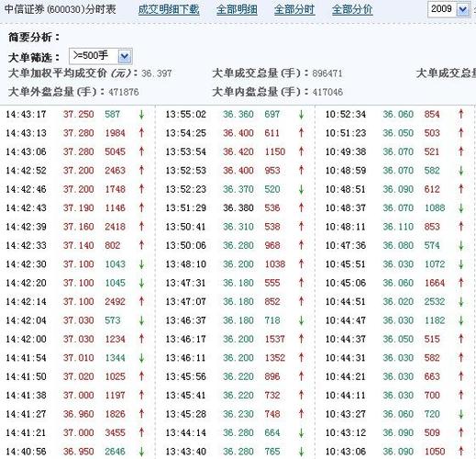
Task: Select volume 1664 in the 10:45:06 row
Action: (435, 283)
